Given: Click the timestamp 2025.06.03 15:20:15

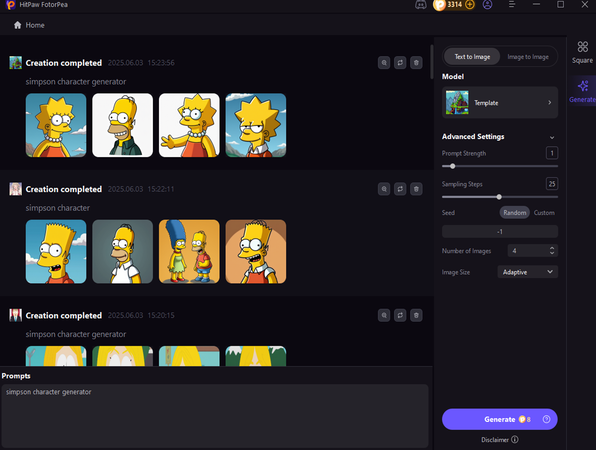Looking at the screenshot, I should click(x=141, y=315).
